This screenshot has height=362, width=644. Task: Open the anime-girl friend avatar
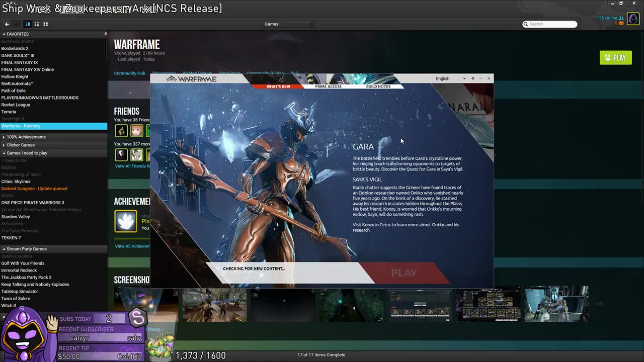137,131
